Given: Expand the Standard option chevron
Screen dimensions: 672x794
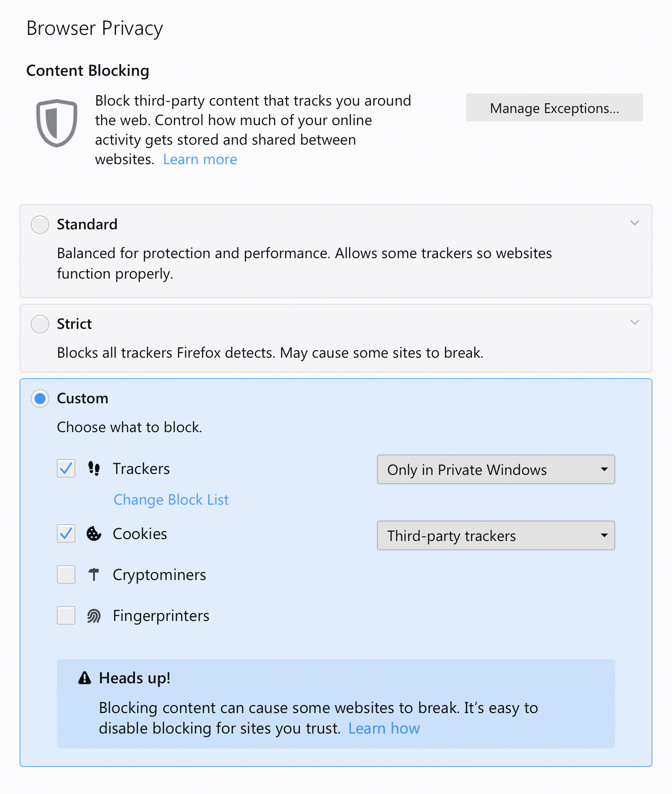Looking at the screenshot, I should [634, 223].
